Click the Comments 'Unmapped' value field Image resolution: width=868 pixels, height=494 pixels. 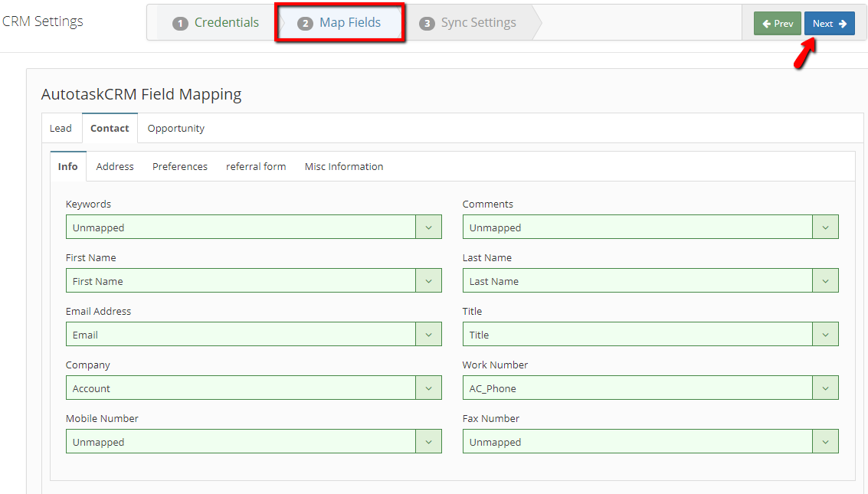(637, 227)
